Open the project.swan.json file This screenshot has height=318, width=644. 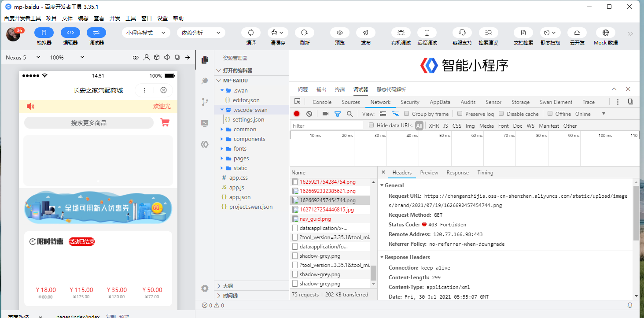[251, 207]
